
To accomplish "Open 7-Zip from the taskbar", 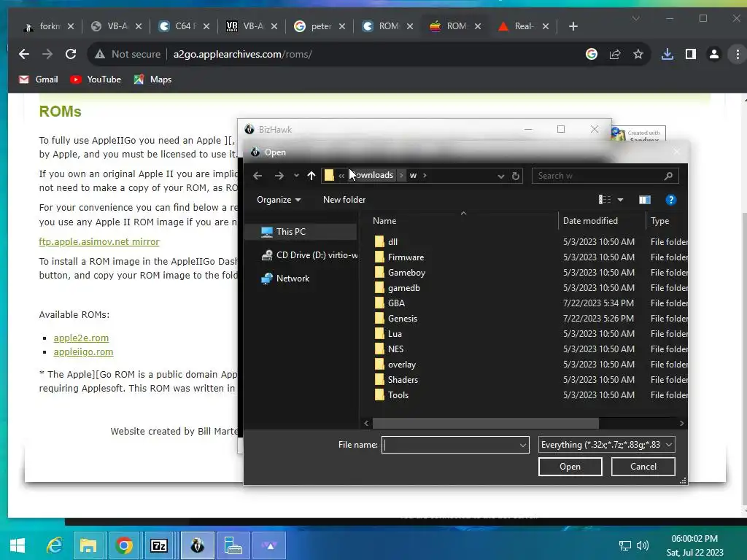I will (158, 545).
